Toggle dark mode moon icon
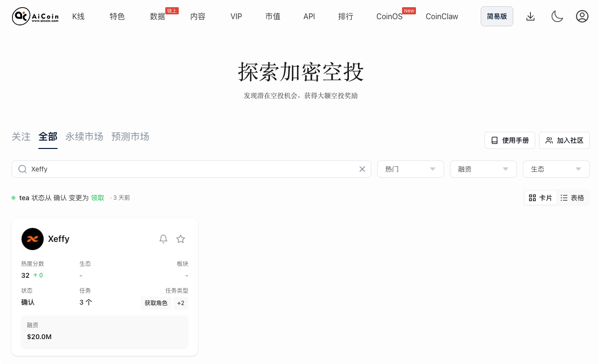Screen dimensions: 599x364 557,17
